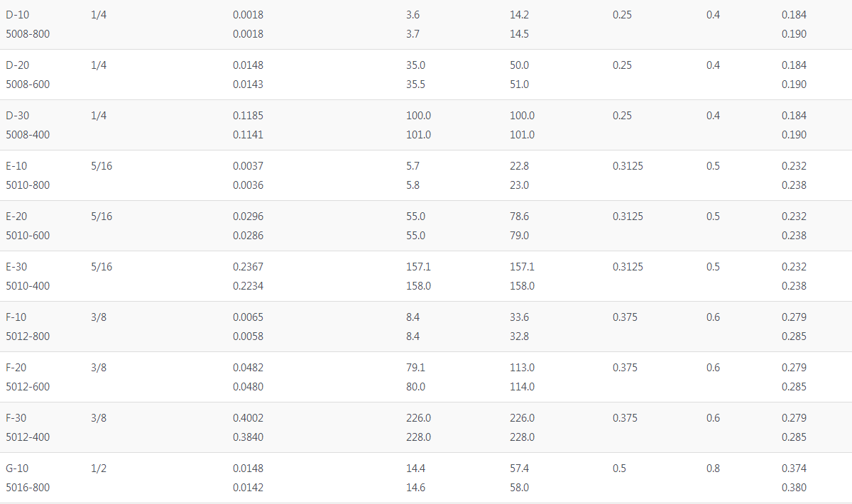Click the 1/2 size cell
The width and height of the screenshot is (852, 504).
point(99,469)
